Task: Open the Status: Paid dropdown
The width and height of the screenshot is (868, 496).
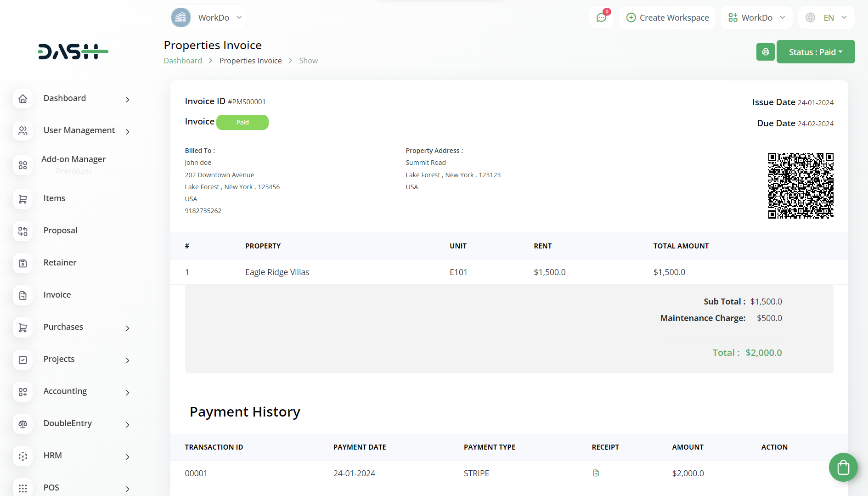Action: [x=815, y=52]
